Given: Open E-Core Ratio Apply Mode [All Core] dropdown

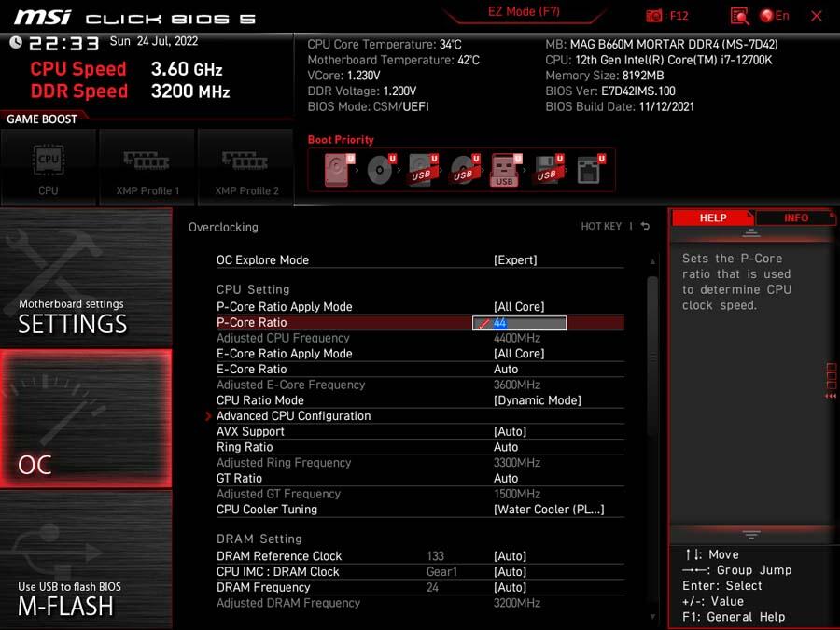Looking at the screenshot, I should 519,354.
